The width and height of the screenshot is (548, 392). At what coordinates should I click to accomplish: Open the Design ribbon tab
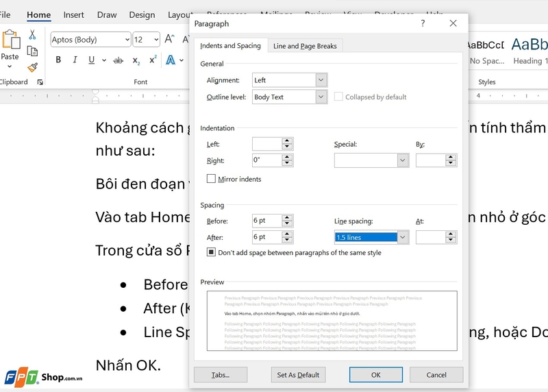[142, 15]
